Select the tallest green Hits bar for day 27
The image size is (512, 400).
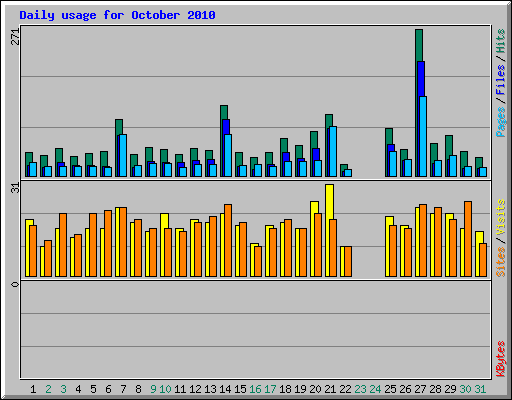419,45
